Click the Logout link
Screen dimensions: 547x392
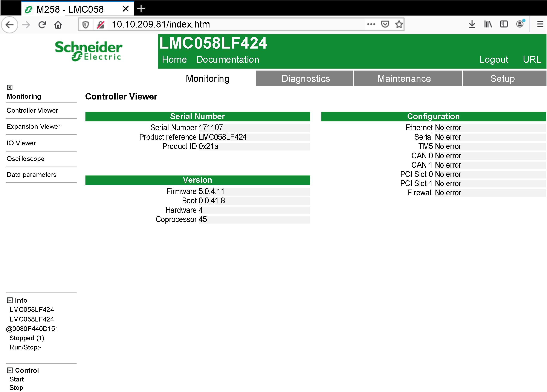[494, 60]
